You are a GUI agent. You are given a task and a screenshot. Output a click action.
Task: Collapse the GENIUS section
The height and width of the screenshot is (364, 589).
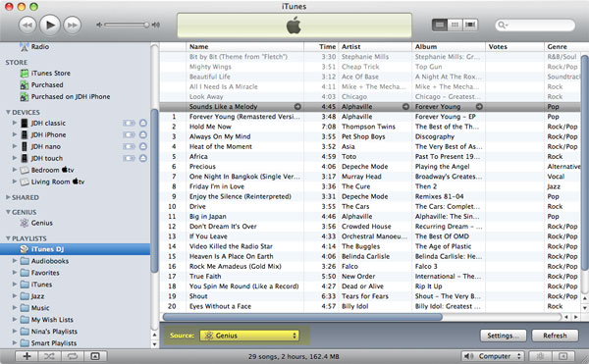tap(8, 212)
